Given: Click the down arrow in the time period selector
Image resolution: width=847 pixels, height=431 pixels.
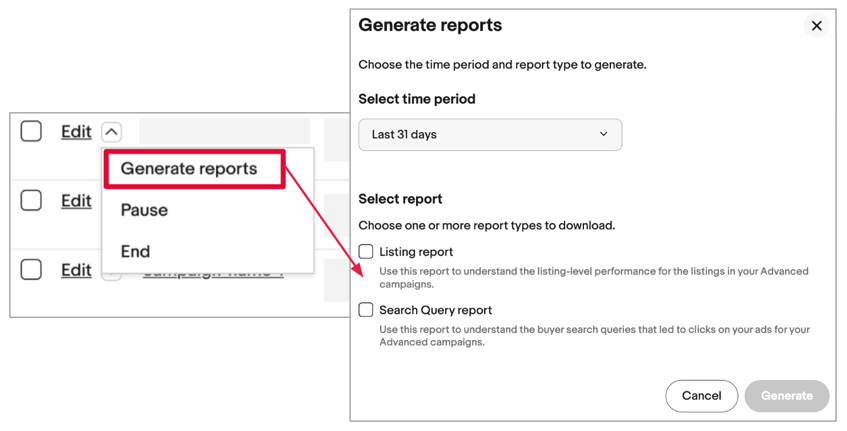Looking at the screenshot, I should click(x=603, y=134).
